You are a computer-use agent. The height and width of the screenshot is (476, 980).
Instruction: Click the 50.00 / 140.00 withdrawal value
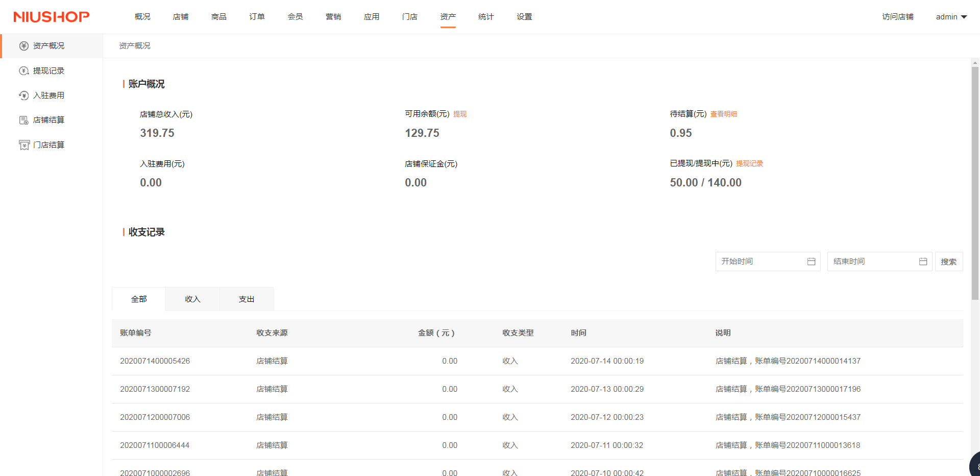(706, 183)
